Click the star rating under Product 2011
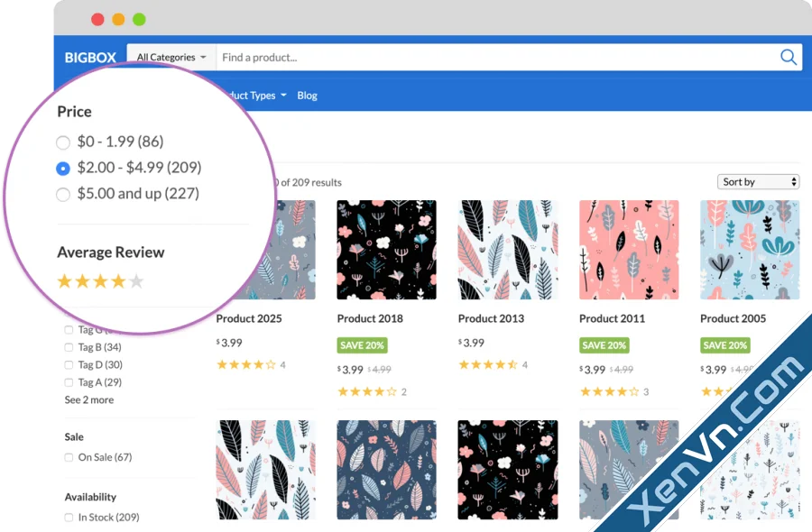Image resolution: width=812 pixels, height=532 pixels. point(610,391)
